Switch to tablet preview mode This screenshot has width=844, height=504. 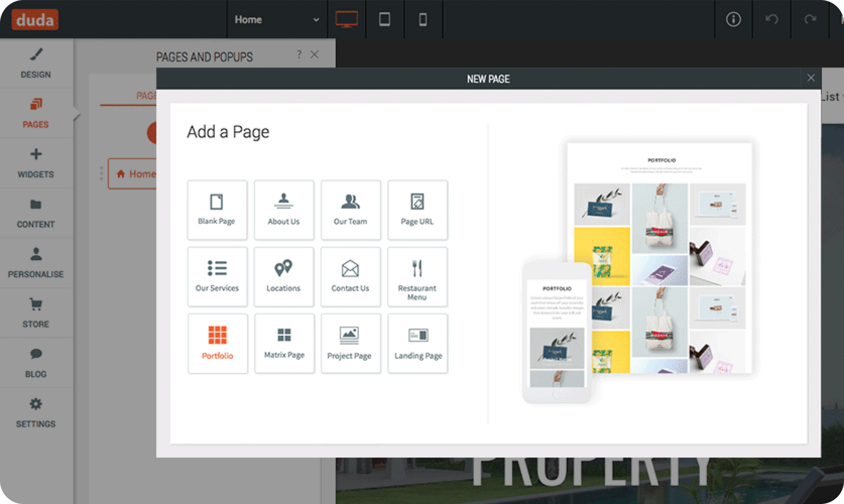[385, 19]
